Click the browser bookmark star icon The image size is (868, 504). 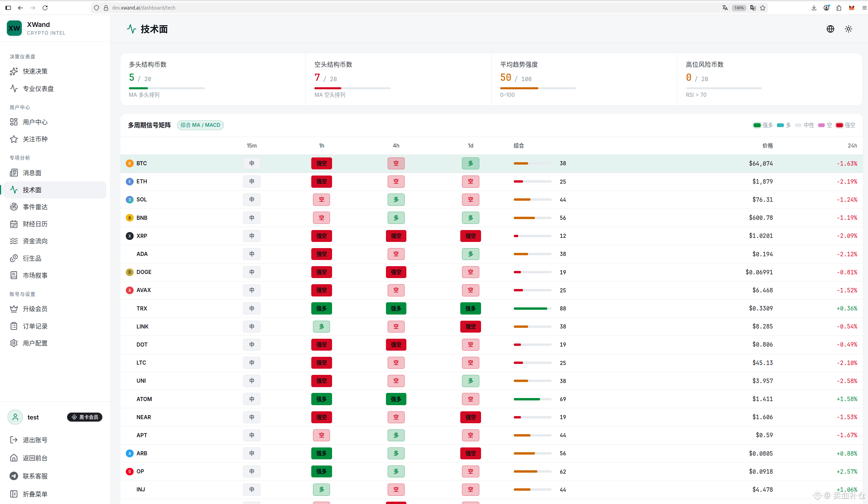[763, 7]
